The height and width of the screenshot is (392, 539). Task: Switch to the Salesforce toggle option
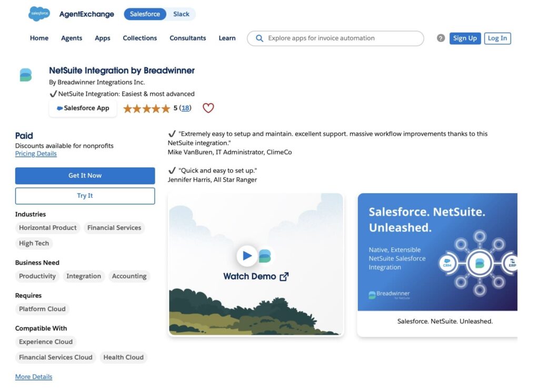point(145,14)
